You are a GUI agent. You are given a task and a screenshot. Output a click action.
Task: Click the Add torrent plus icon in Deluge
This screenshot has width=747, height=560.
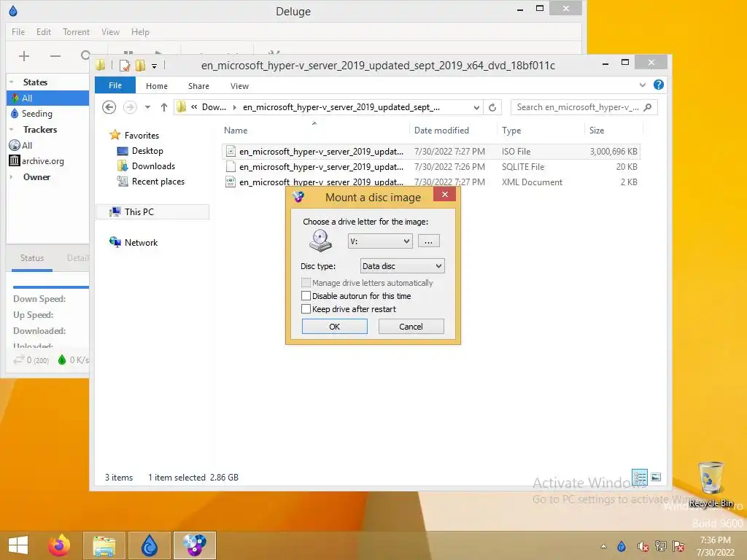tap(24, 56)
